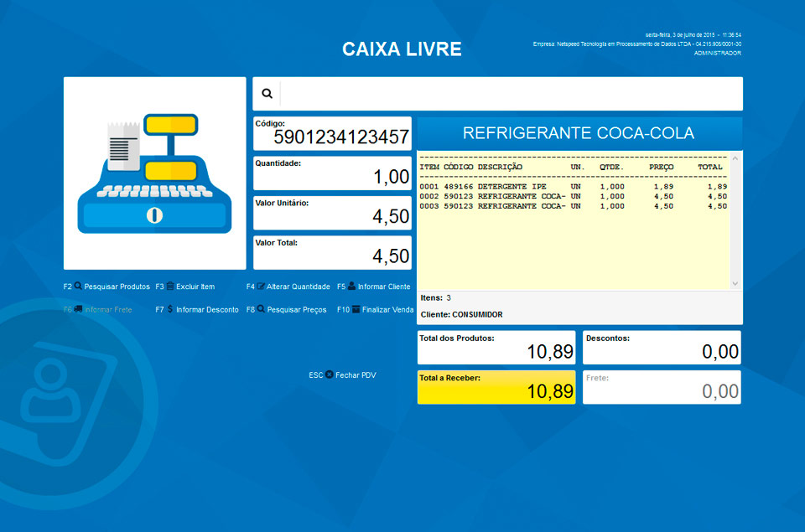Click the 'Itens: 3' count text

(x=435, y=297)
